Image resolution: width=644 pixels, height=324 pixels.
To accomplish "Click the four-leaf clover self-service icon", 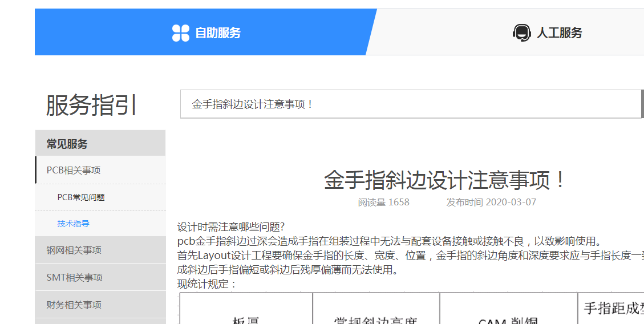I will [181, 33].
